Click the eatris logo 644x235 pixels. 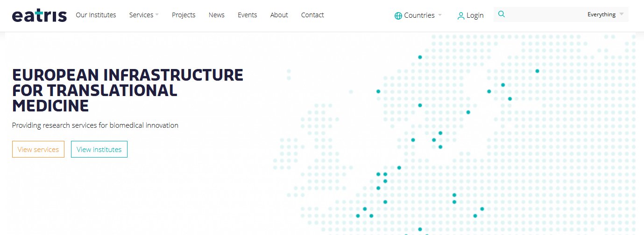(39, 15)
